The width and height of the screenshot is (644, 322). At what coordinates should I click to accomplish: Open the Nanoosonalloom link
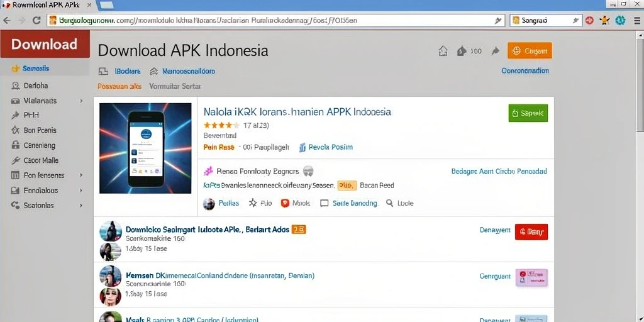(189, 71)
